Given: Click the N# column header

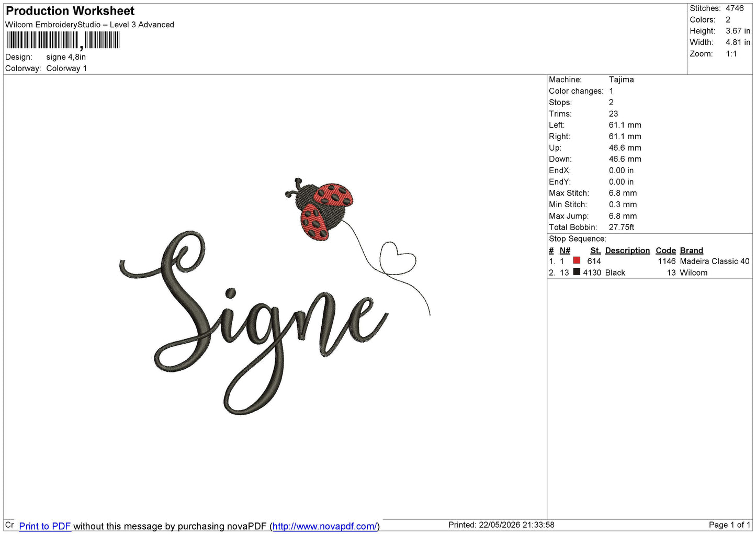Looking at the screenshot, I should pos(565,251).
